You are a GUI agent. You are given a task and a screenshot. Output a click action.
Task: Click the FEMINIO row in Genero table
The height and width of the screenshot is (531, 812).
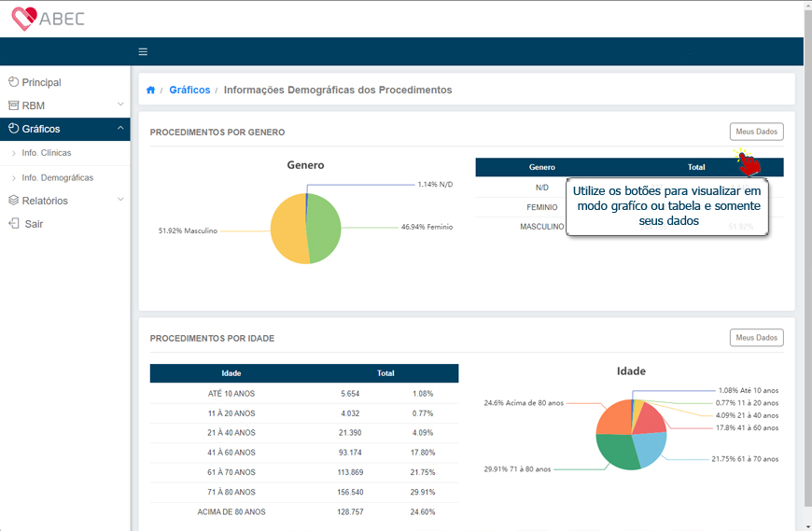tap(629, 207)
